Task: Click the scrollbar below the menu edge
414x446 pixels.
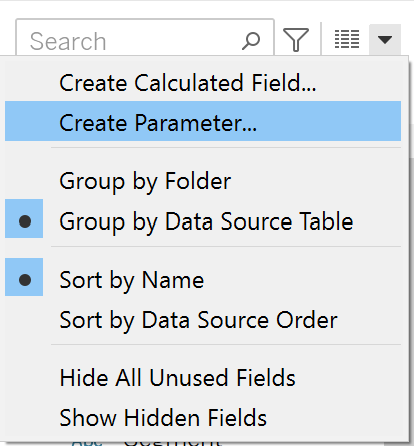Action: pos(397,444)
